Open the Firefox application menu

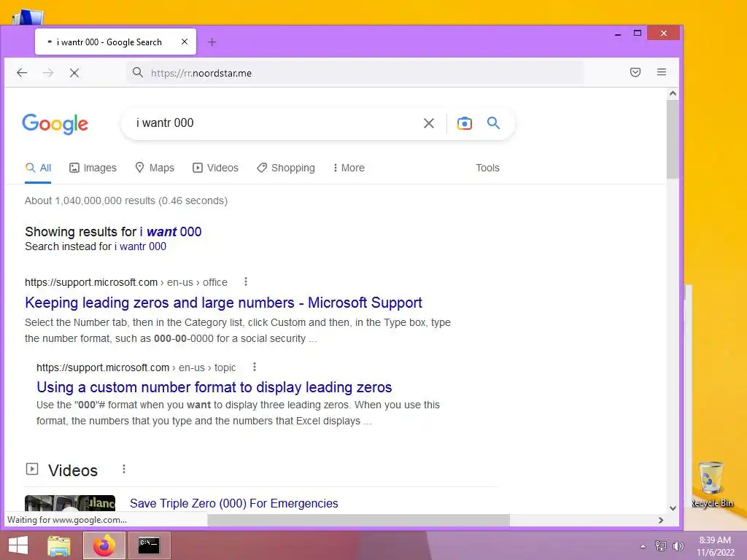point(662,72)
